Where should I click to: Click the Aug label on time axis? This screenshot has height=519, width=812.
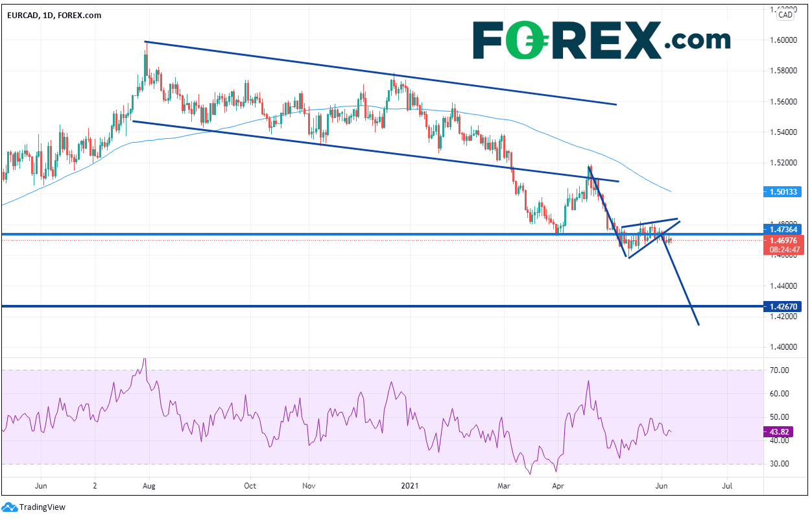coord(149,485)
